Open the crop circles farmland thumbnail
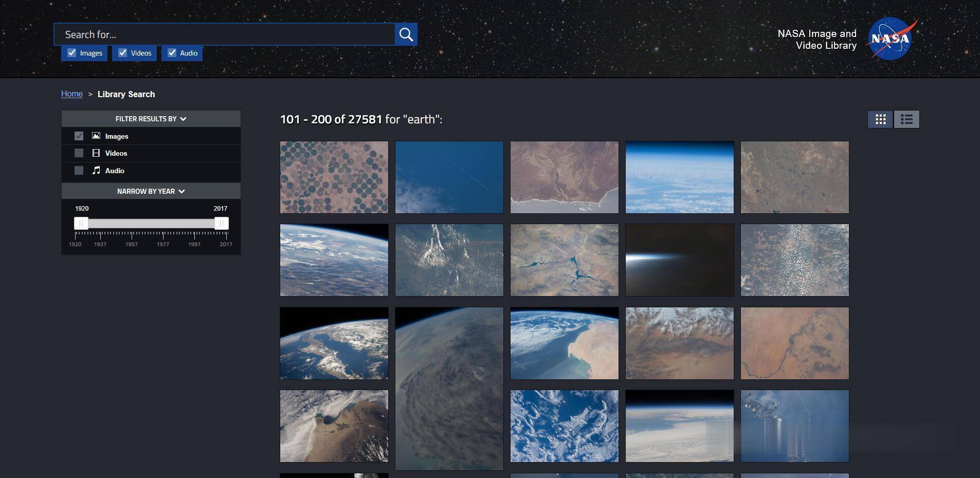Image resolution: width=980 pixels, height=478 pixels. point(334,177)
